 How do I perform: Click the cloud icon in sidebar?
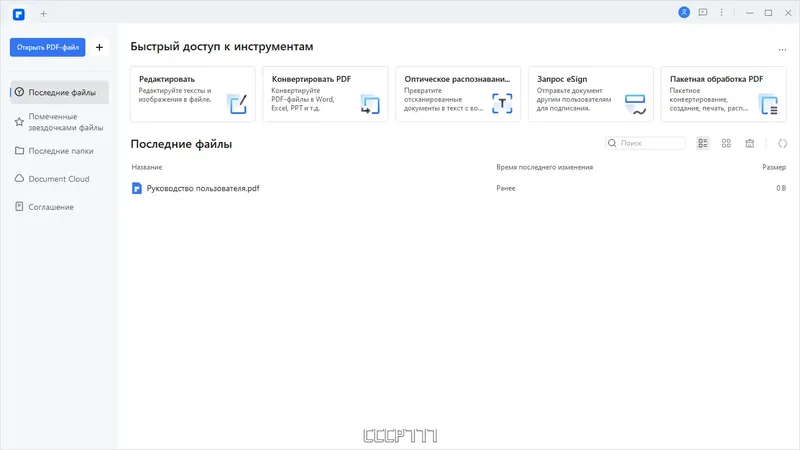coord(19,179)
